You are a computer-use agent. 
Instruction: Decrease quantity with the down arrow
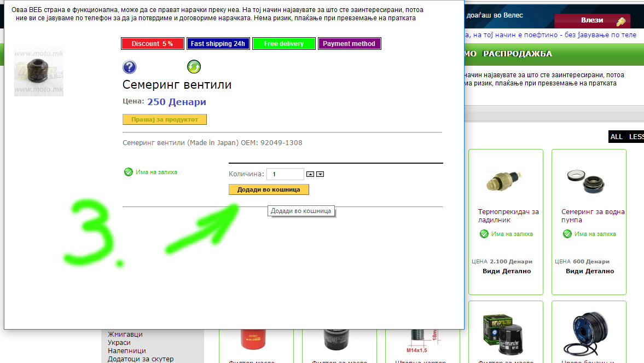click(x=320, y=174)
